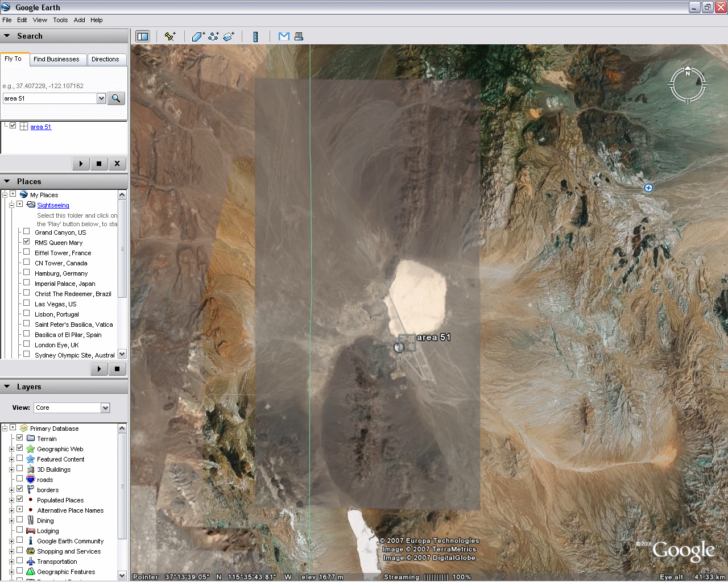Open the Tools menu

point(60,20)
